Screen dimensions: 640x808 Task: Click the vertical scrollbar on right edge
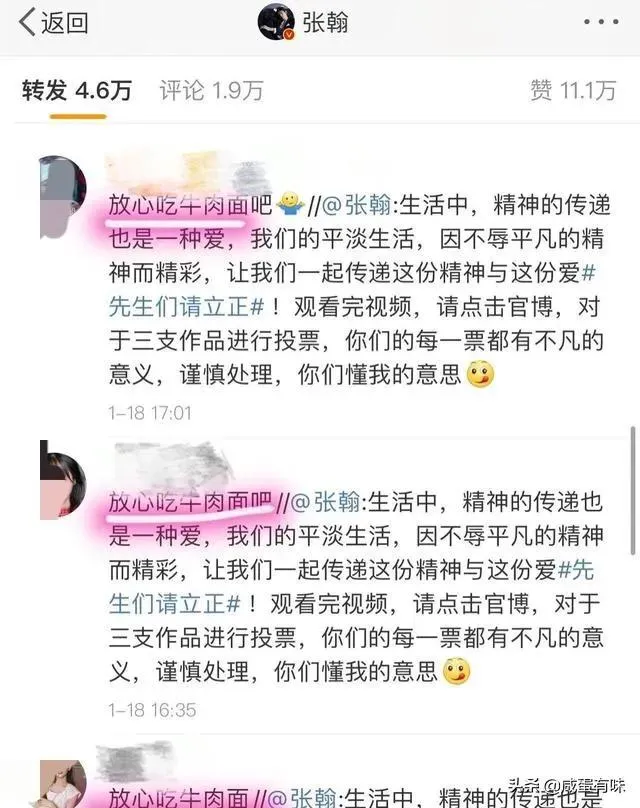[633, 491]
